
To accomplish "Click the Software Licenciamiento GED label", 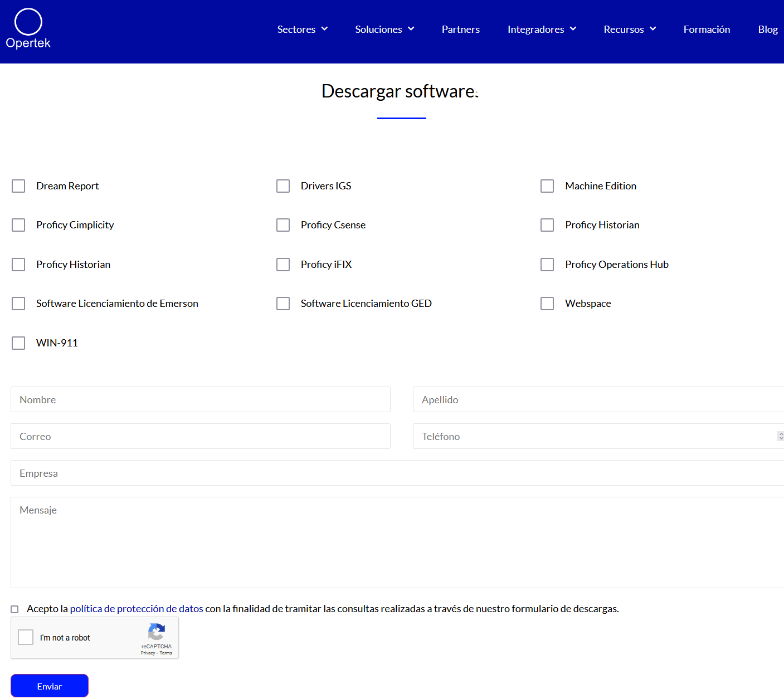I will (x=366, y=304).
